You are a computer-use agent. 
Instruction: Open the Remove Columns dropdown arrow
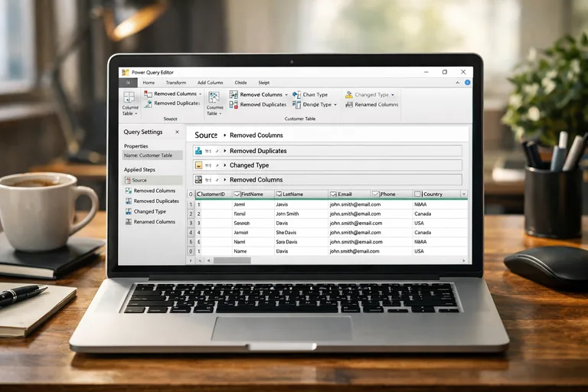click(x=286, y=95)
